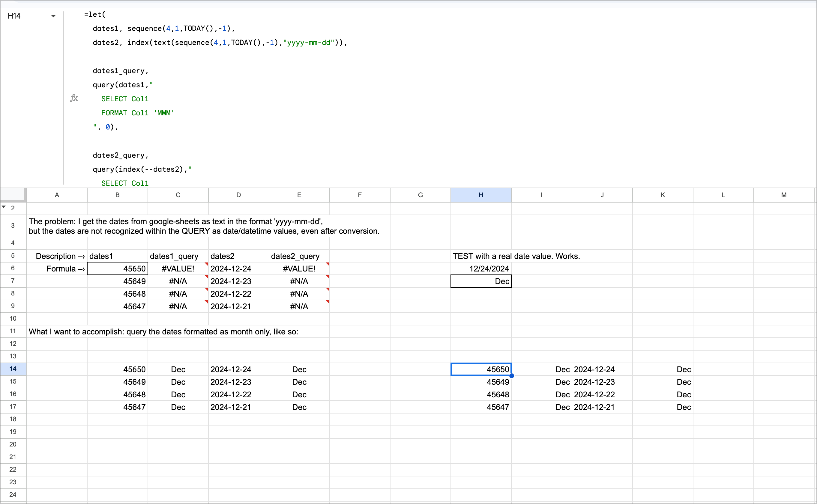Select row 3 header

click(x=13, y=226)
